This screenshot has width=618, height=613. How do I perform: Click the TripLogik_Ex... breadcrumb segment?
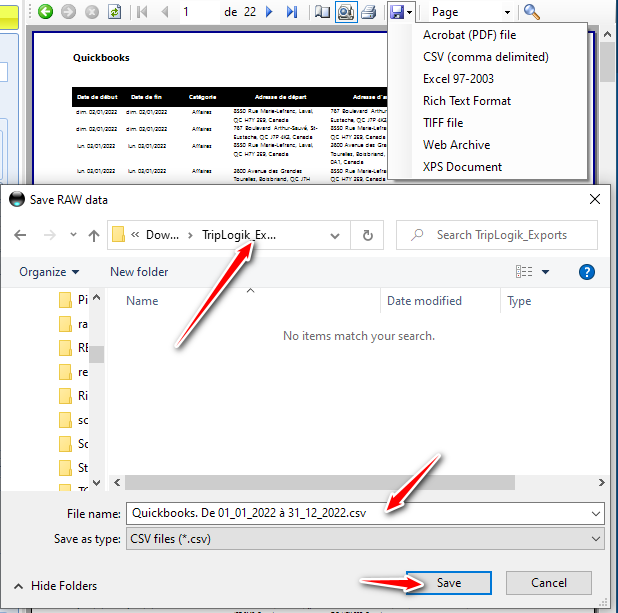tap(239, 235)
